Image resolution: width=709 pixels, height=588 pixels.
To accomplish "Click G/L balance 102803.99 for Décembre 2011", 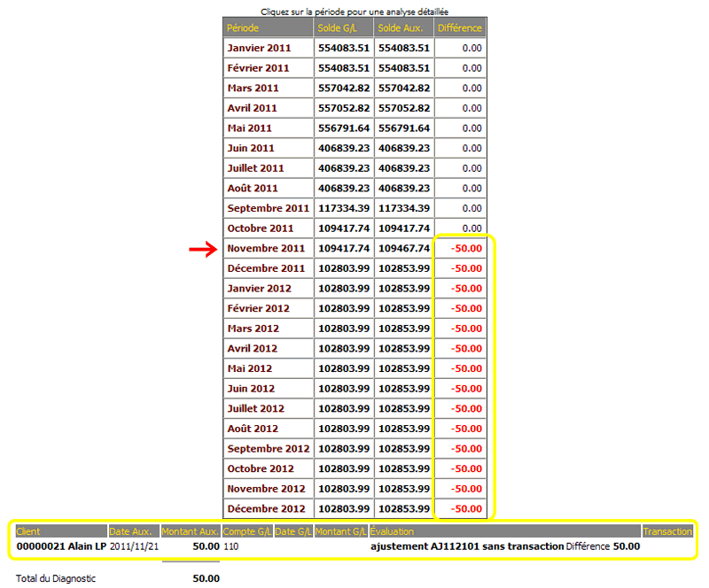I will click(344, 268).
